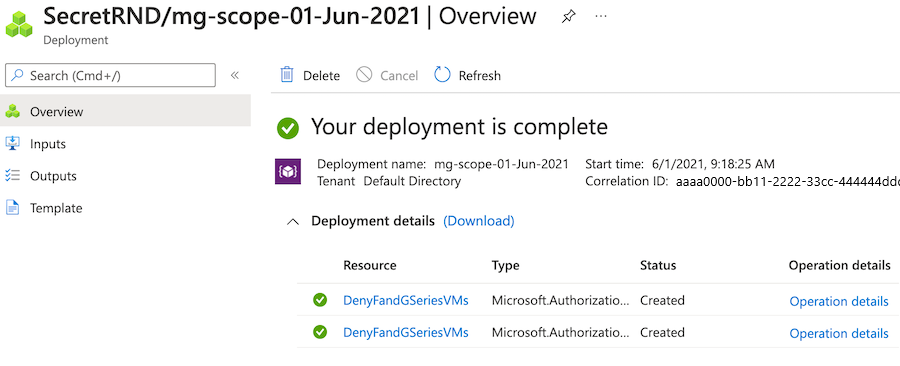Click the (Download) link
900x366 pixels.
[479, 221]
